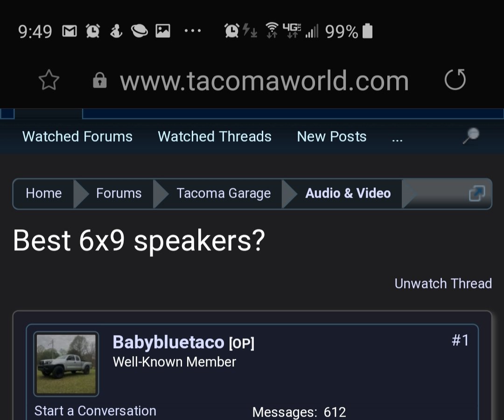Tap the 9:49 clock in the status bar
Screen dimensions: 504x420
[x=35, y=32]
